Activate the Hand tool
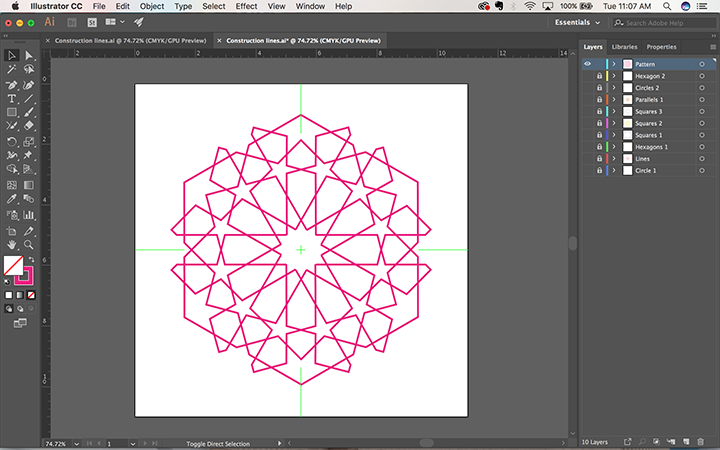 pos(11,244)
